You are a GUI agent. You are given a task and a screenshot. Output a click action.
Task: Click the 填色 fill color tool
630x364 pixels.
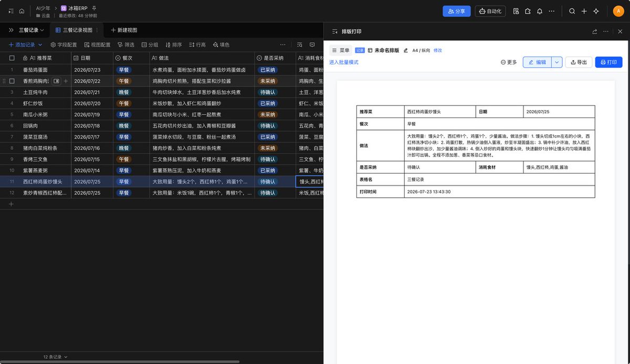coord(221,45)
